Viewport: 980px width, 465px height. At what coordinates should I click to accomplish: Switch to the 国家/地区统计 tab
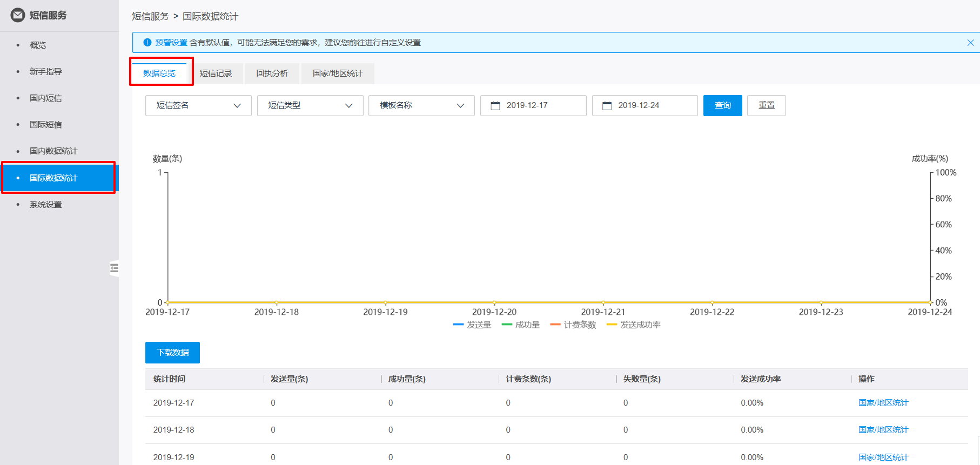(338, 73)
